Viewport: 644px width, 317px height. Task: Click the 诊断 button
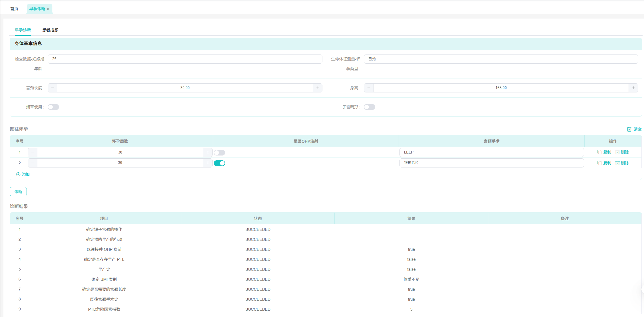coord(18,192)
